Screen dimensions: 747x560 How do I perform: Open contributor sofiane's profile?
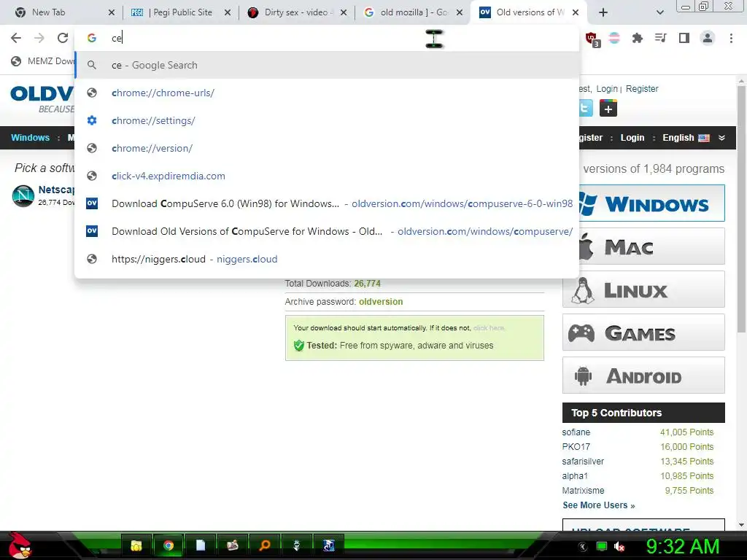click(x=576, y=432)
